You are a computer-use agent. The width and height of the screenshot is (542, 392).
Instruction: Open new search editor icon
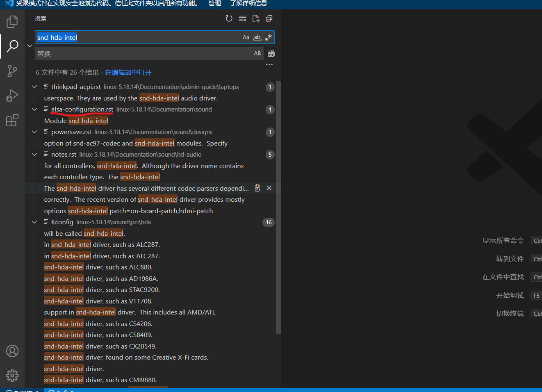[x=256, y=18]
